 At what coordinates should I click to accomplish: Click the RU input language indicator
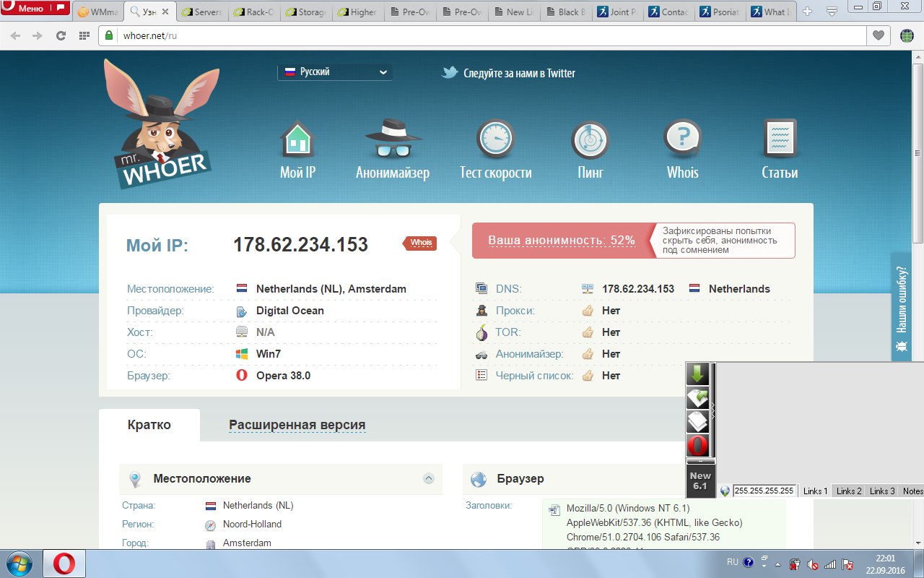coord(732,562)
